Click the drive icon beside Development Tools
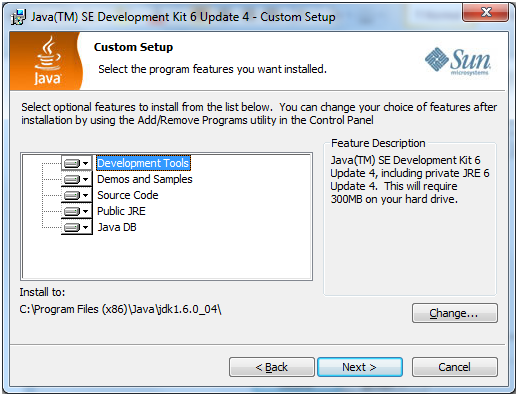Image resolution: width=518 pixels, height=396 pixels. pos(72,163)
